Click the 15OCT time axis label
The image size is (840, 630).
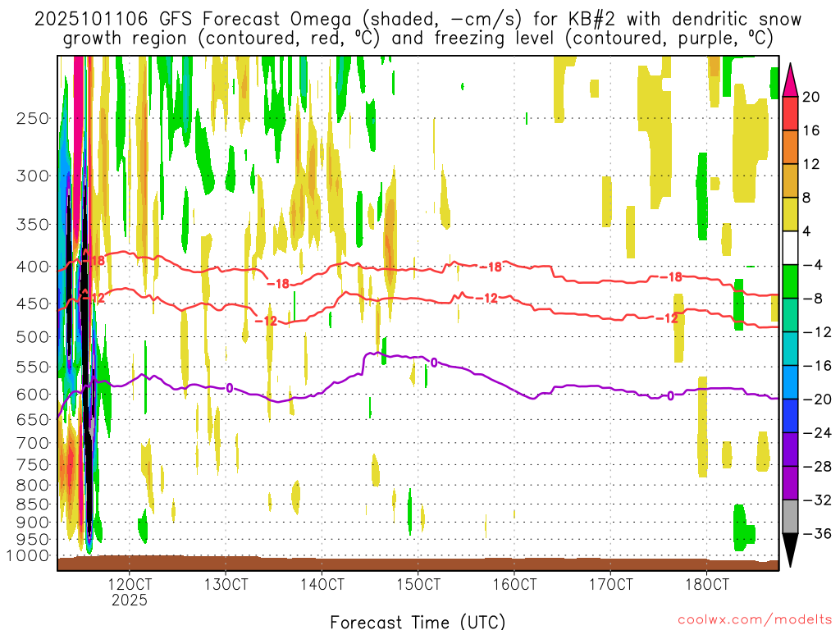pyautogui.click(x=418, y=583)
